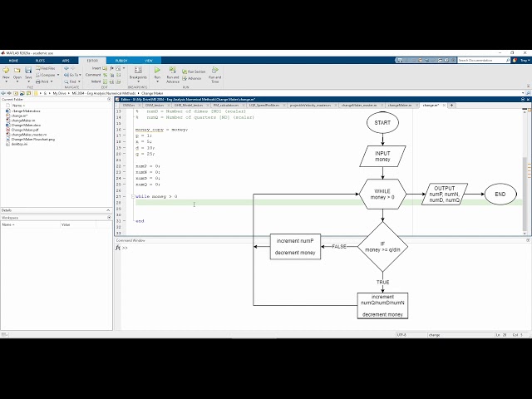532x399 pixels.
Task: Click the Advance button
Action: (194, 77)
